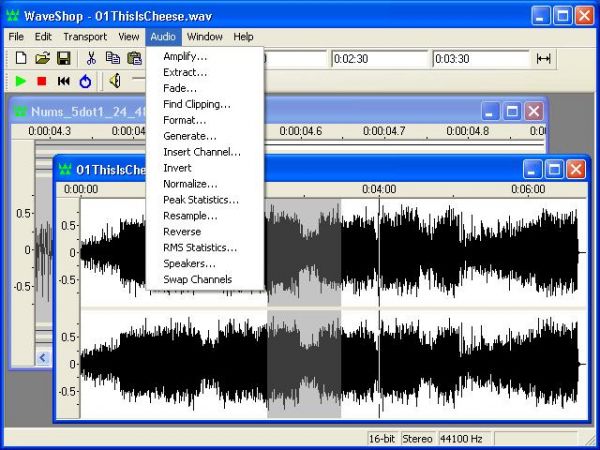Rewind to start with the skip-back icon
Image resolution: width=600 pixels, height=450 pixels.
click(63, 81)
